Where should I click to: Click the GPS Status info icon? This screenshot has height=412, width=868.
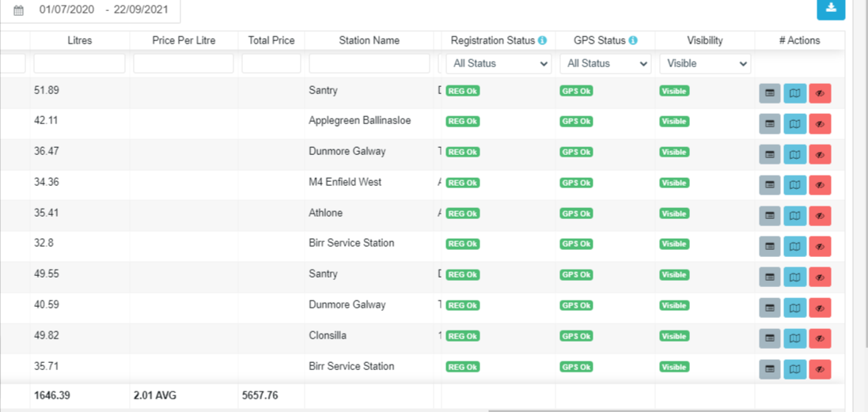pyautogui.click(x=634, y=40)
